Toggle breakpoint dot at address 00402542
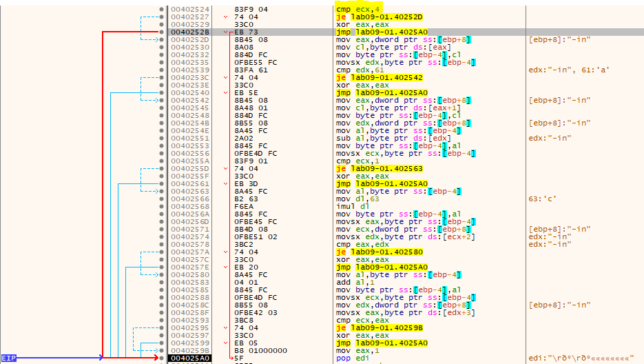Image resolution: width=644 pixels, height=364 pixels. coord(161,101)
